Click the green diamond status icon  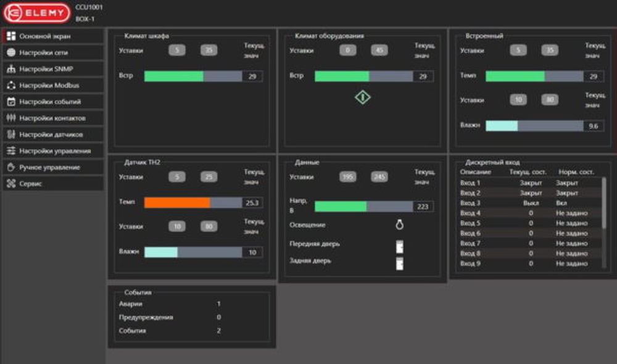(x=362, y=97)
